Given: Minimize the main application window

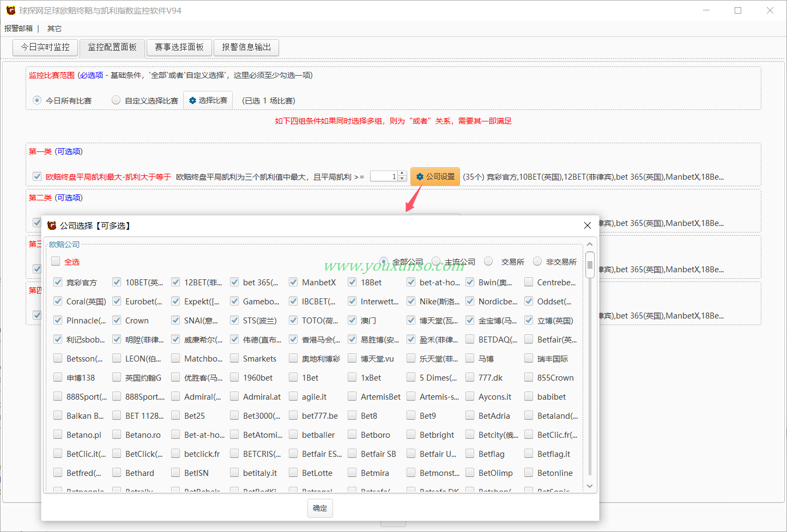Looking at the screenshot, I should point(706,10).
